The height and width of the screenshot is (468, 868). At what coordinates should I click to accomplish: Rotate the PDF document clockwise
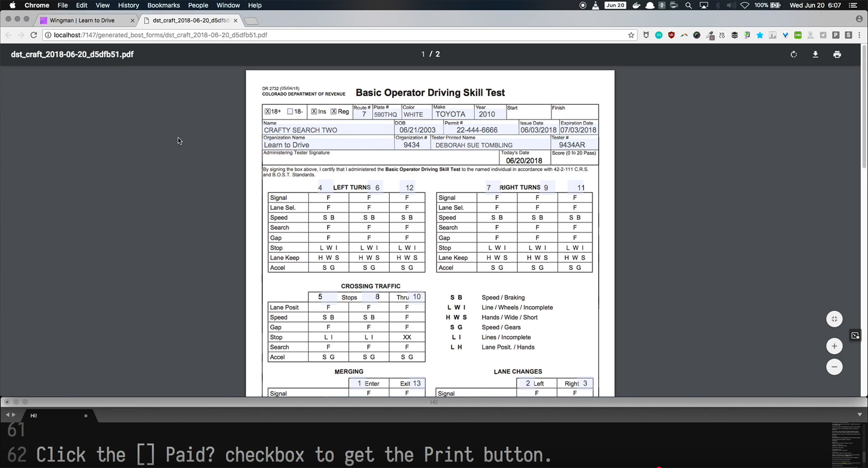(x=793, y=54)
